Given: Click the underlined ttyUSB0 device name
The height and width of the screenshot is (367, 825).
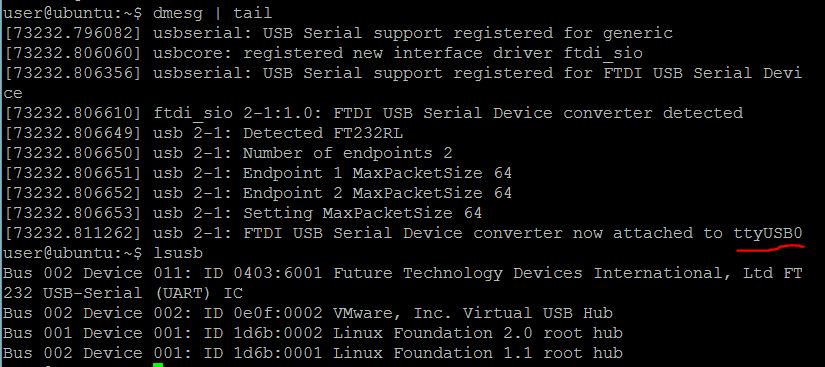Looking at the screenshot, I should click(768, 233).
